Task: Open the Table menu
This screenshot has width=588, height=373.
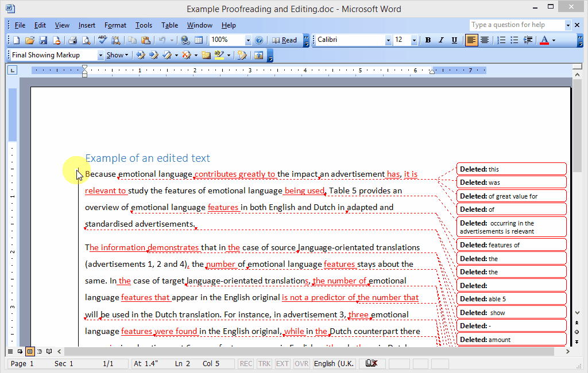Action: [169, 25]
